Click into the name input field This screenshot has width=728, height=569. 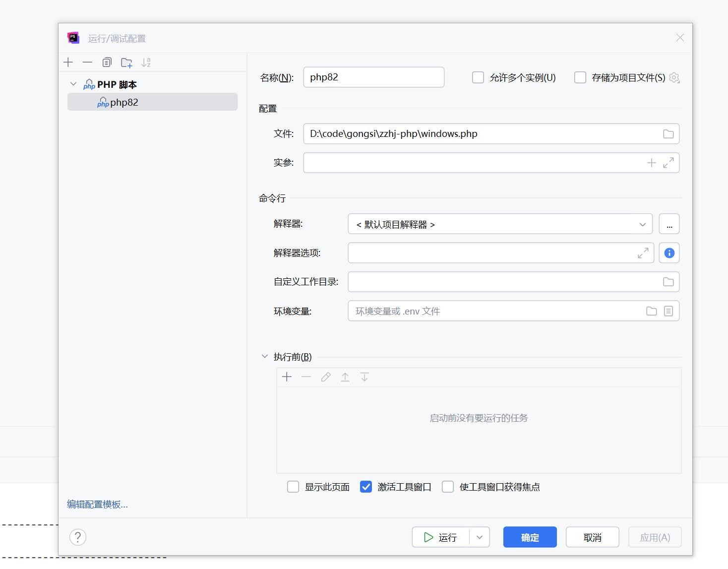(x=373, y=77)
